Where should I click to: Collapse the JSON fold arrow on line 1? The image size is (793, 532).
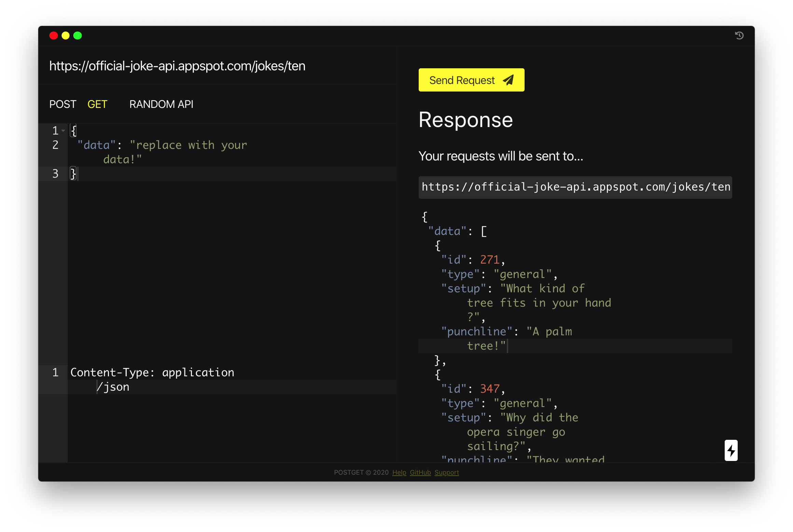point(63,131)
